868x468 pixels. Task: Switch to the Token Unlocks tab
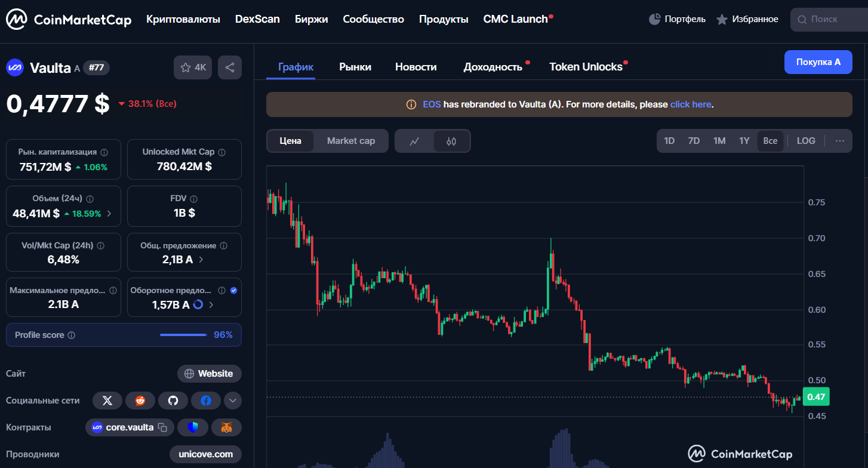[x=586, y=67]
